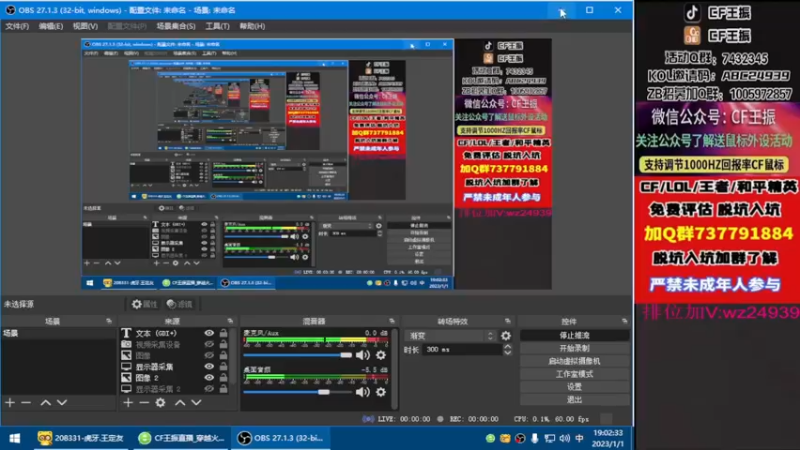Toggle visibility of 显示器采集 source
800x450 pixels.
(209, 366)
